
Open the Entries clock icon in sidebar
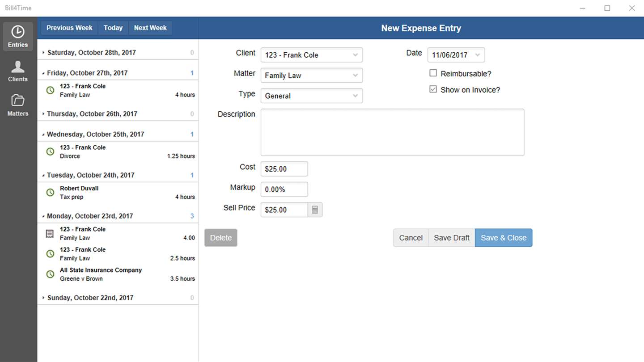click(x=18, y=32)
